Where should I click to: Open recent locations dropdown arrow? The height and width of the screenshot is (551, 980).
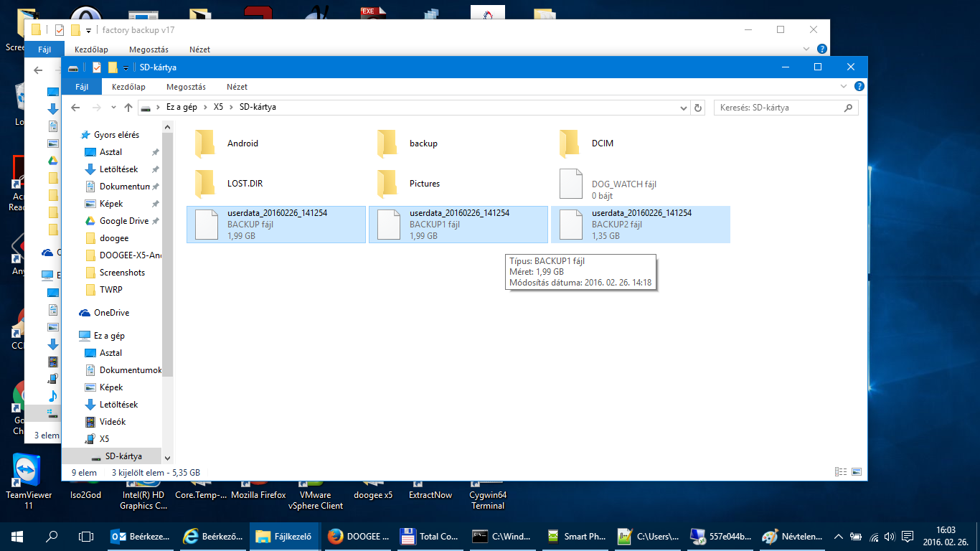(x=113, y=108)
